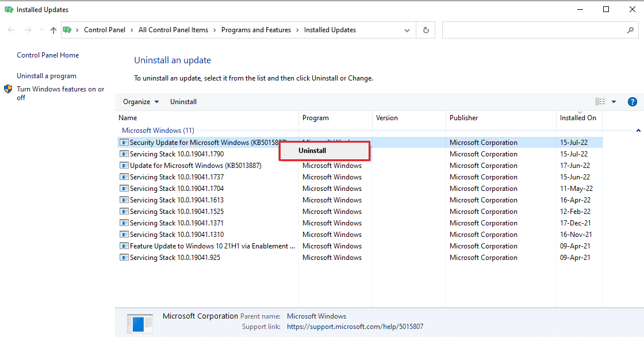644x337 pixels.
Task: Click icon of Servicing Stack 10.0.19041.925
Action: click(x=124, y=258)
